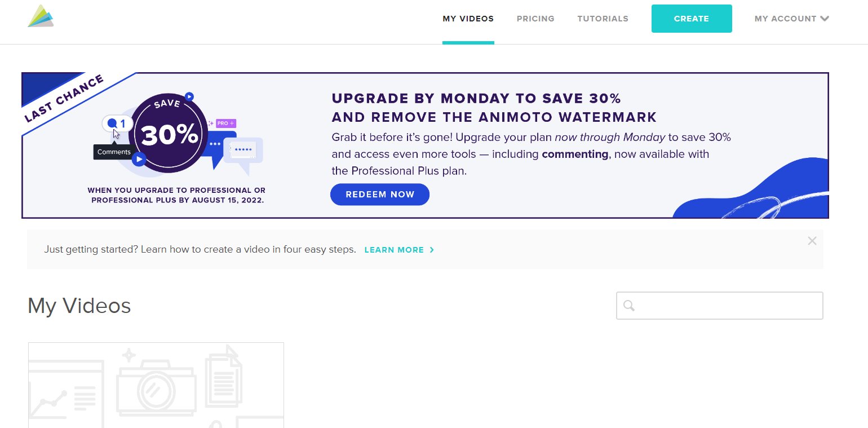
Task: Dismiss the getting started tip
Action: pos(812,241)
